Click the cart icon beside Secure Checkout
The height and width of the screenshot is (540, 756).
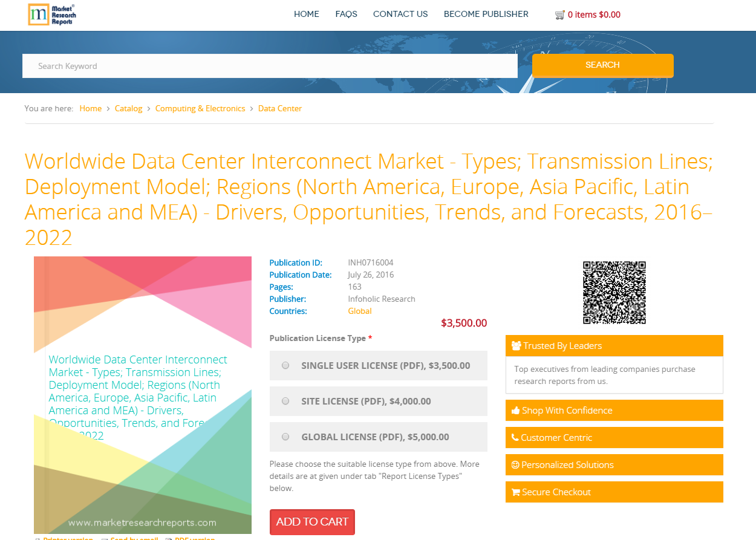[516, 492]
